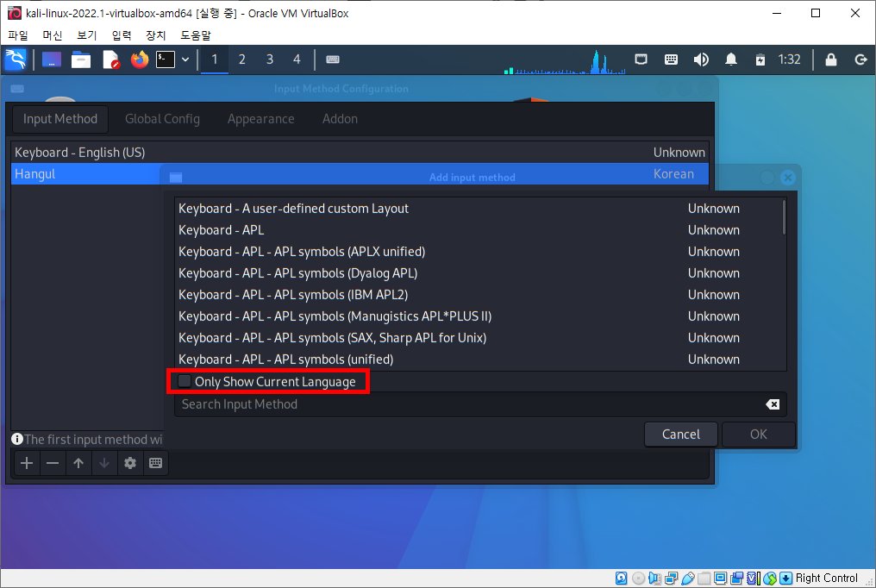Open the notifications bell icon

pos(731,59)
